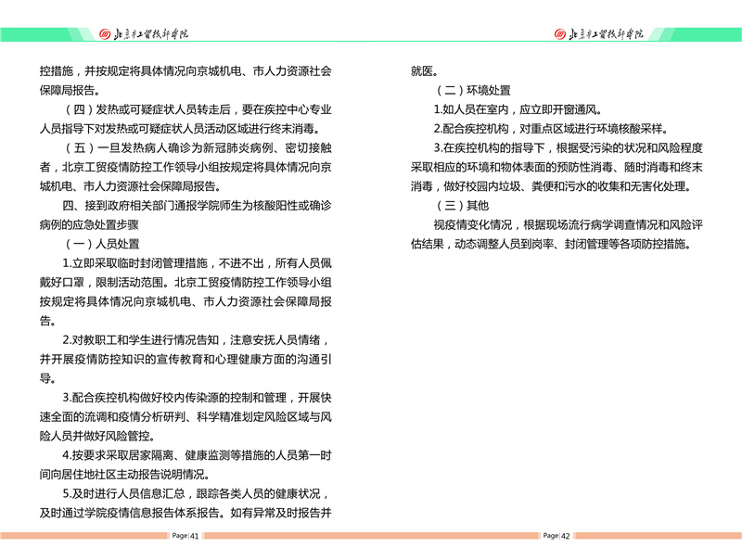Click line starting 险人员并做好风险管控

(x=97, y=436)
